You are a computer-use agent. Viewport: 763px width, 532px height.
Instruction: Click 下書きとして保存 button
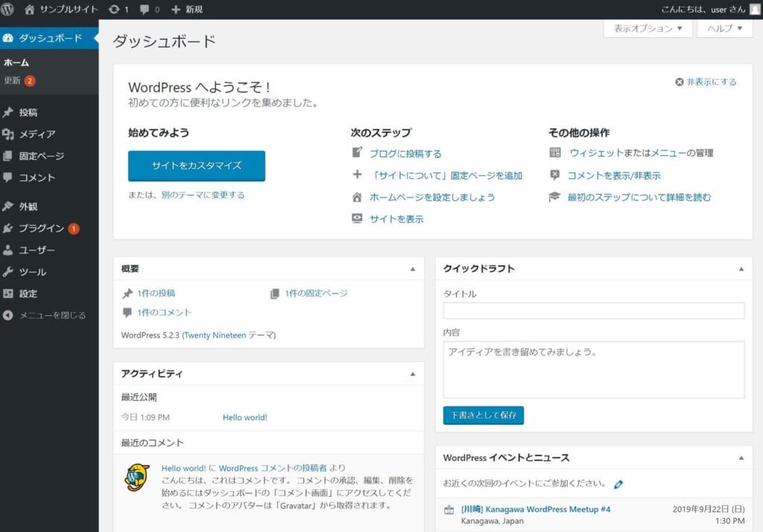click(483, 415)
